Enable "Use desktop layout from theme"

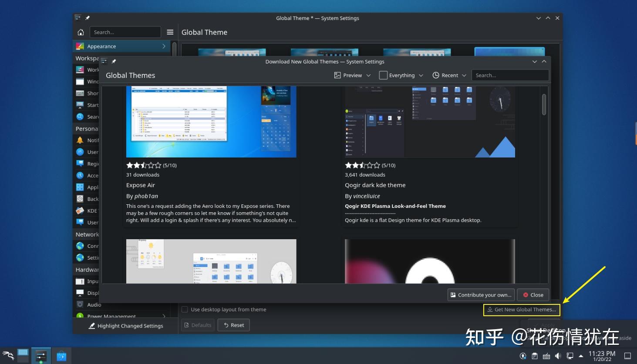click(x=185, y=309)
